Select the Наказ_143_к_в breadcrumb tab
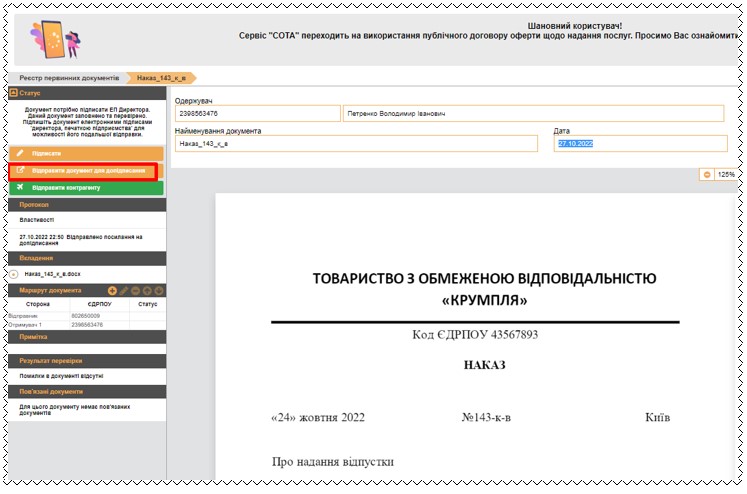This screenshot has height=494, width=747. pyautogui.click(x=161, y=78)
